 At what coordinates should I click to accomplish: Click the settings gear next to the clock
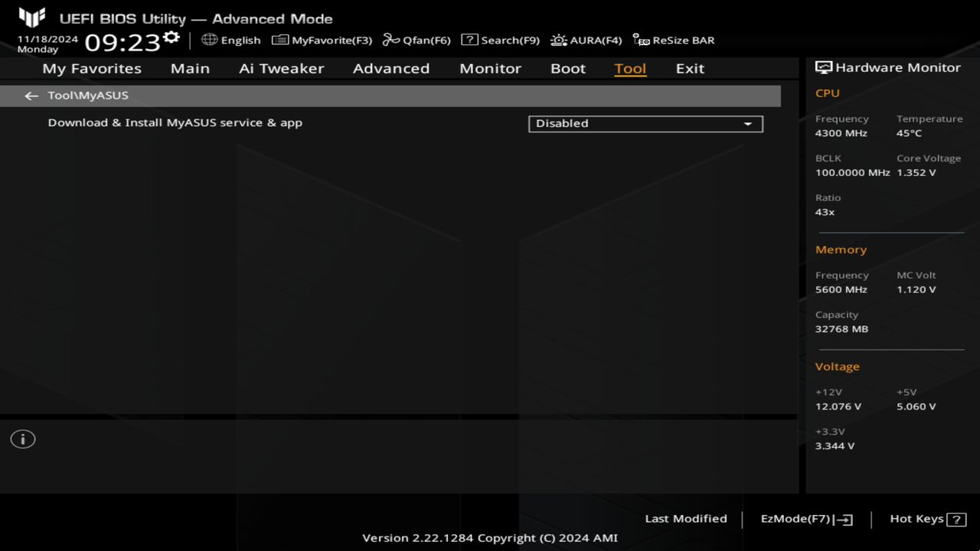coord(171,37)
